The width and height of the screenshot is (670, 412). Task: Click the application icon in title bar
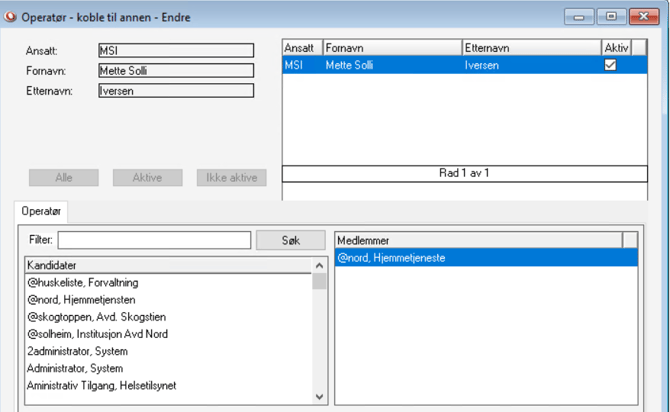pos(11,17)
